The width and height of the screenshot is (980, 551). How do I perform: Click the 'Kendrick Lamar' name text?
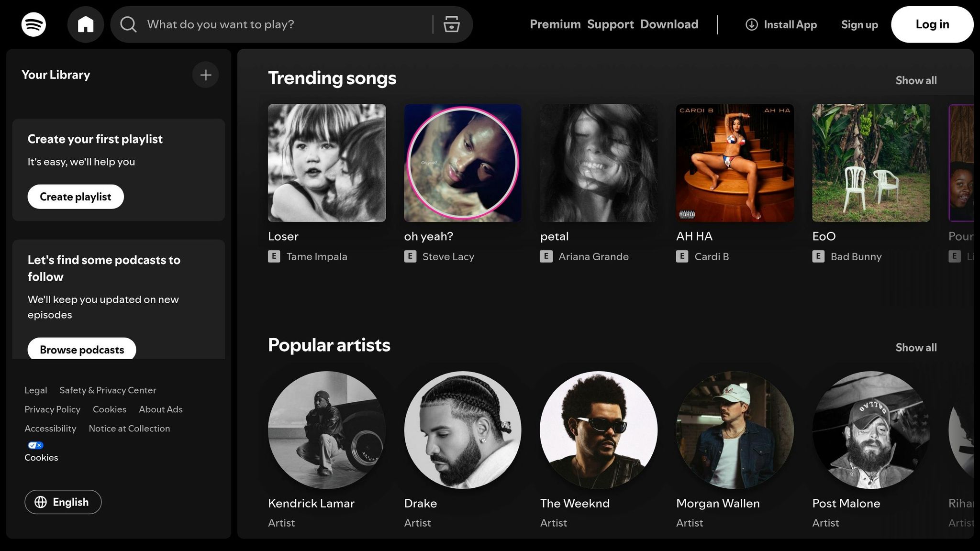(311, 504)
